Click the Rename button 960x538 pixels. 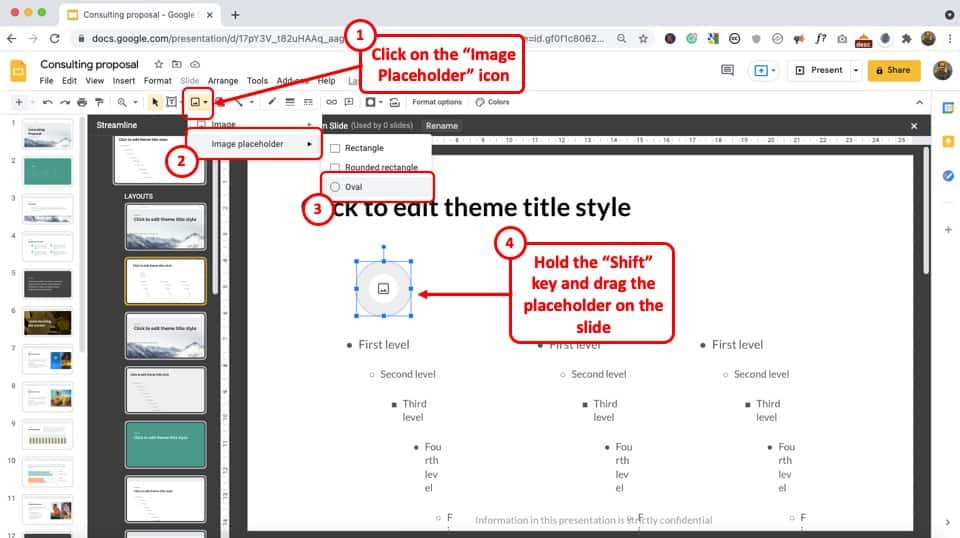click(441, 125)
